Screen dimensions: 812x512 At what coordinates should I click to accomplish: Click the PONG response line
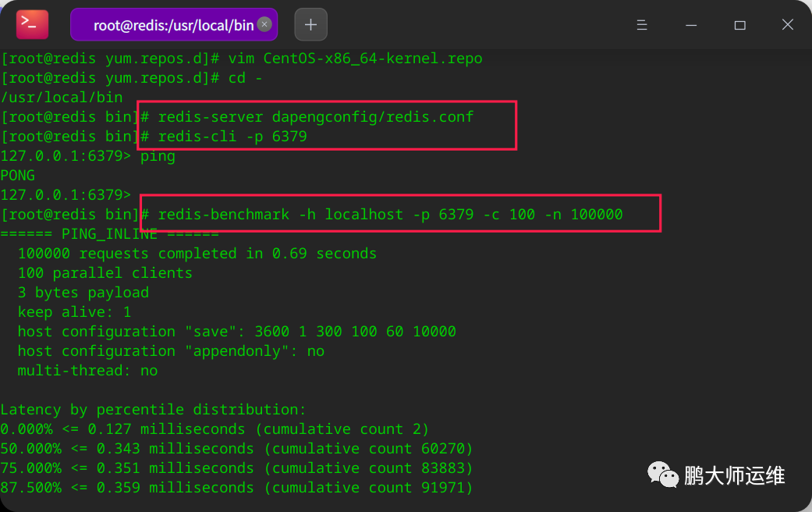18,176
